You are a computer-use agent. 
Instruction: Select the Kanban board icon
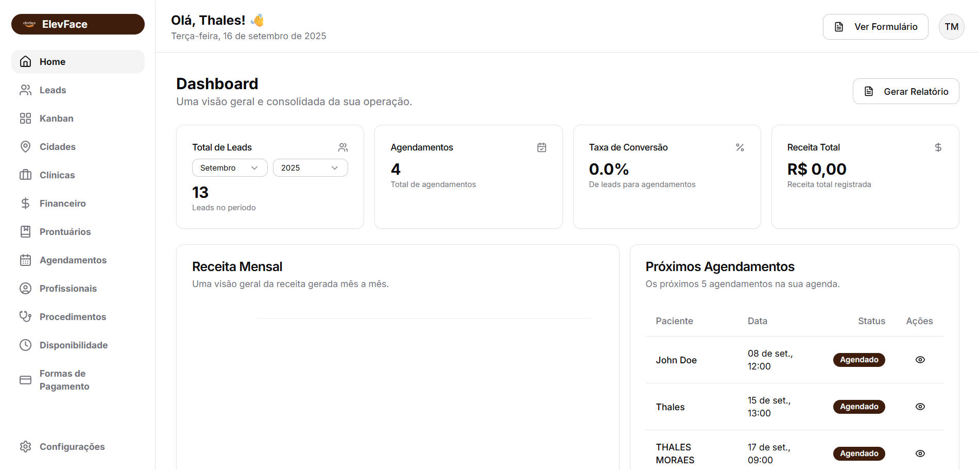tap(26, 118)
